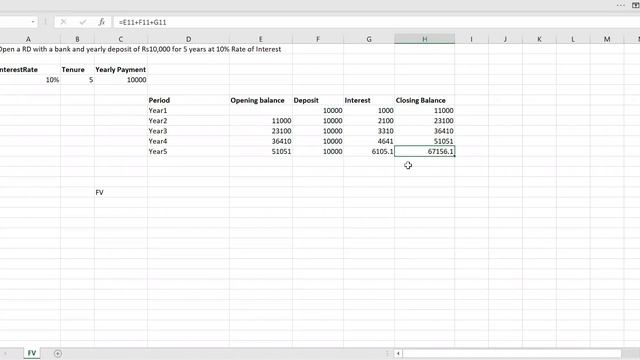Select the yearly payment 10000 cell

(x=120, y=80)
